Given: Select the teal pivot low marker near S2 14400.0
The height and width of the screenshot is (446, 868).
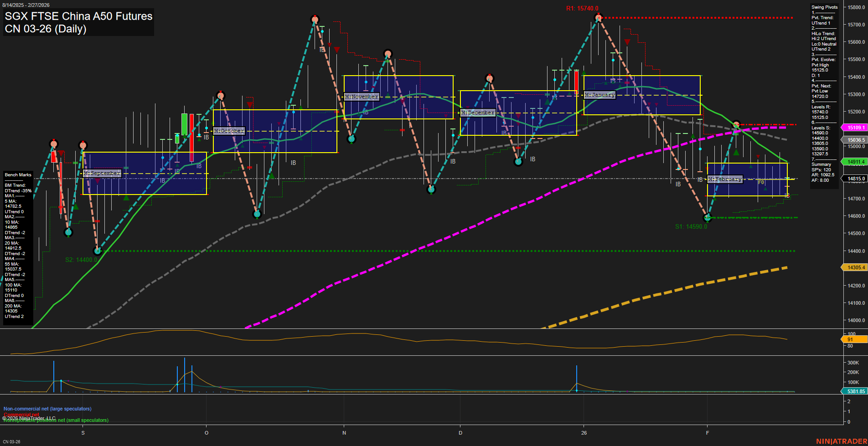Looking at the screenshot, I should tap(98, 251).
